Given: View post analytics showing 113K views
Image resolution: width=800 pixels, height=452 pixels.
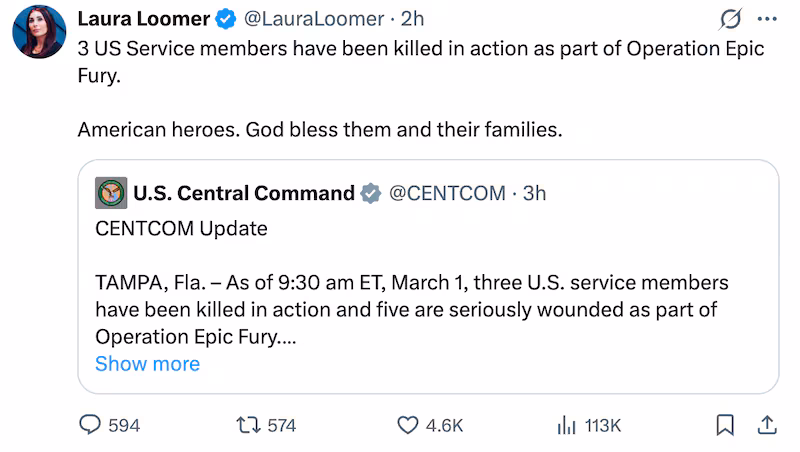Looking at the screenshot, I should coord(566,425).
